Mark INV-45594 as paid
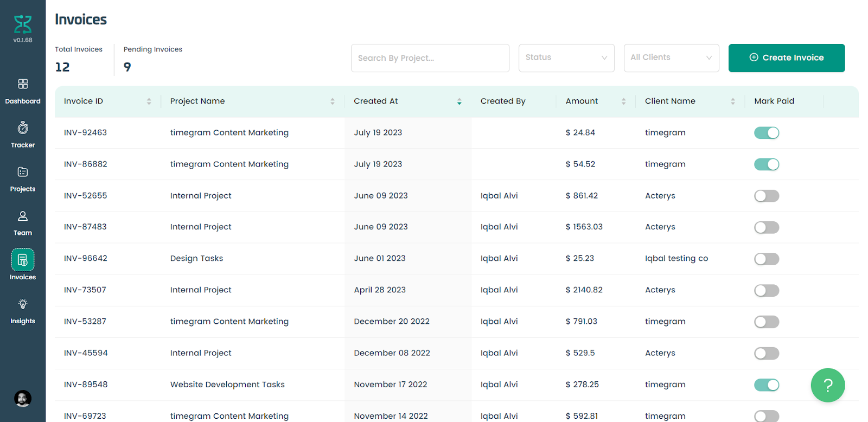The image size is (868, 422). (x=767, y=353)
